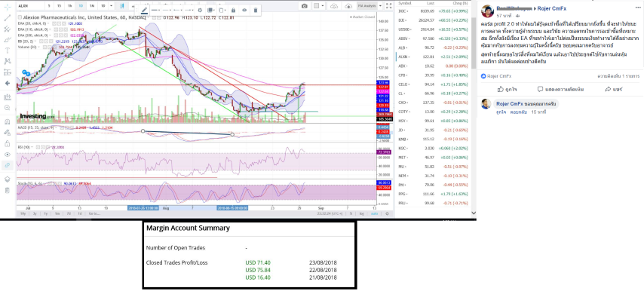Select the crosshair cursor tool

(7, 7)
